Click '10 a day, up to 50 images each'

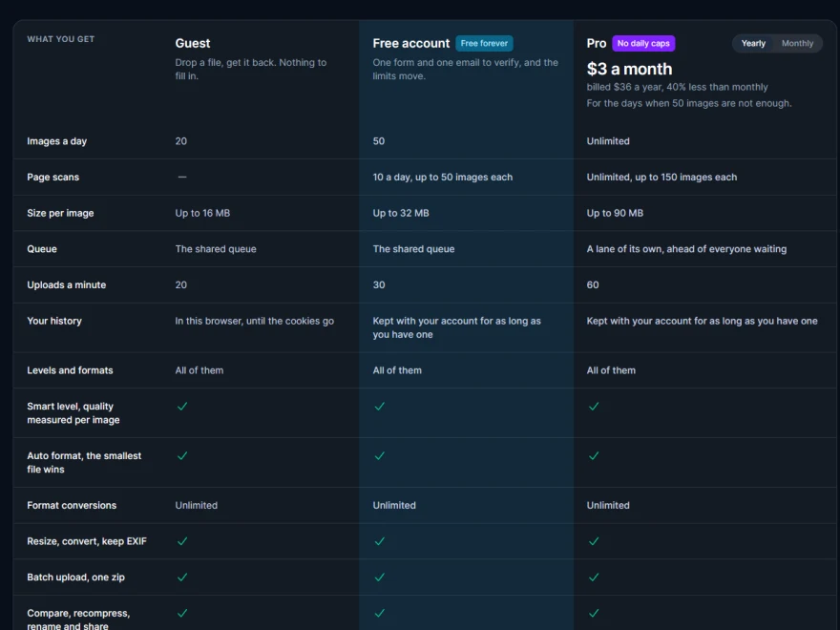click(x=443, y=178)
